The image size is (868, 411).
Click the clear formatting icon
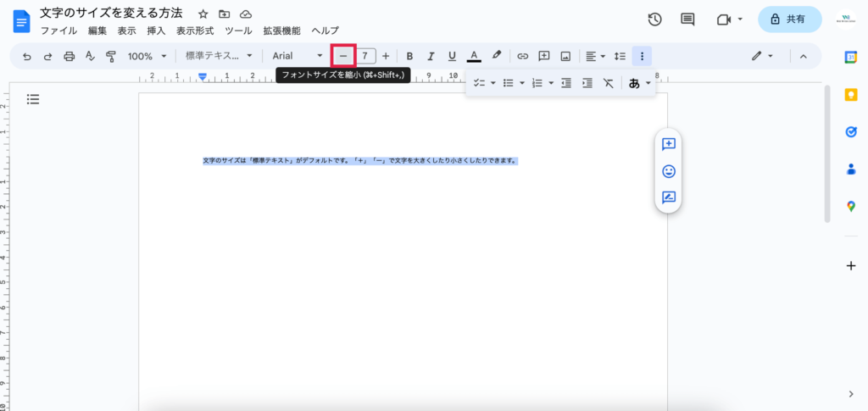click(608, 83)
